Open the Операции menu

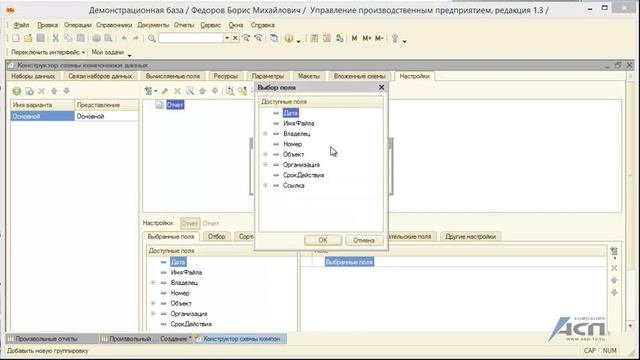78,25
